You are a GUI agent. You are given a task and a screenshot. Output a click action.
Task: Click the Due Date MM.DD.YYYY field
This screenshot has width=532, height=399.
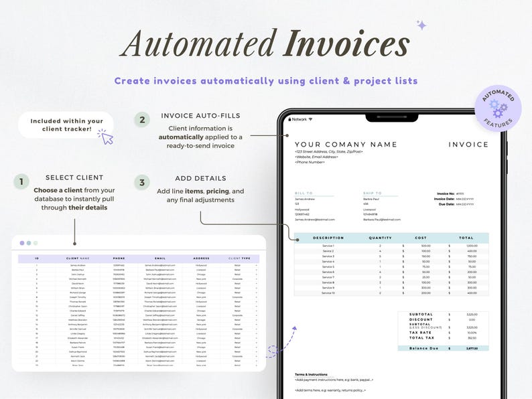click(x=465, y=204)
